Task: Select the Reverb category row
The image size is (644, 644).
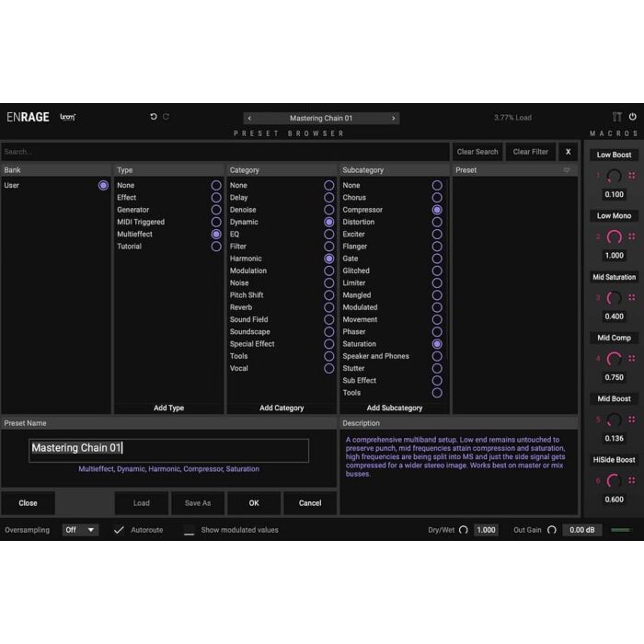Action: pos(282,307)
